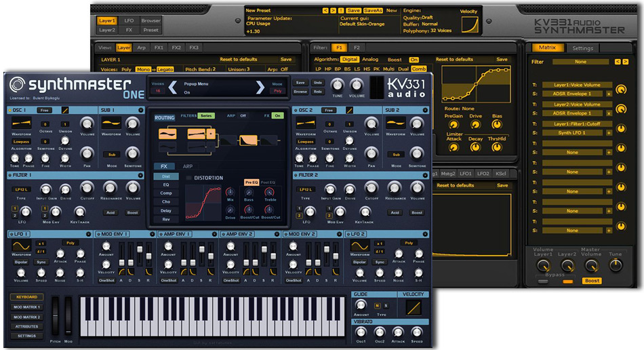Open SUB 1 section gear menu

click(141, 110)
